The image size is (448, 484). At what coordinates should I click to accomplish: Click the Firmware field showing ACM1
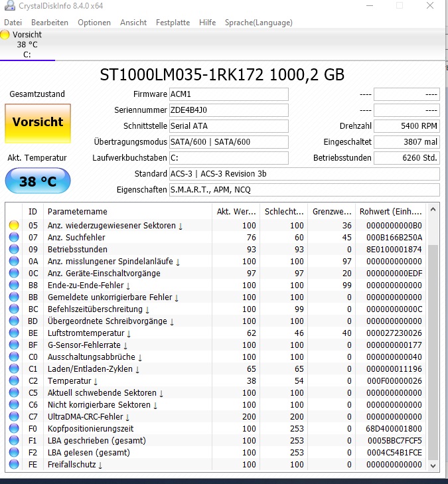click(228, 94)
